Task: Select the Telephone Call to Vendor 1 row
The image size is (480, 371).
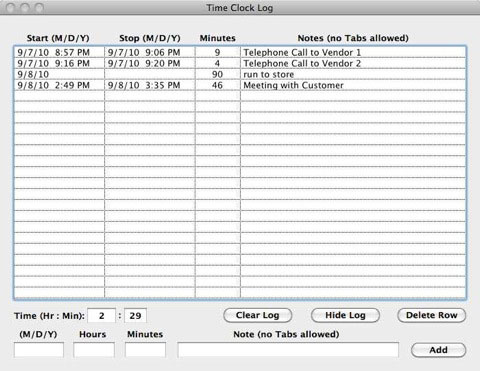Action: 240,52
